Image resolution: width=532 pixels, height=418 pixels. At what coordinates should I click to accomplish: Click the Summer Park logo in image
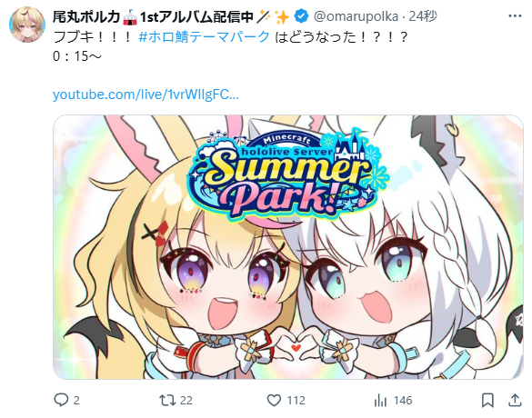click(287, 174)
